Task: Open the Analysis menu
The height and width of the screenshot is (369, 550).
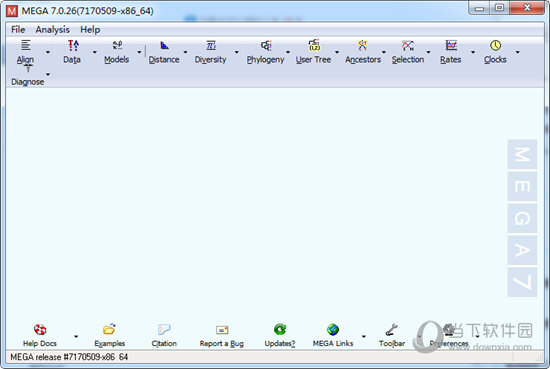Action: pos(52,29)
